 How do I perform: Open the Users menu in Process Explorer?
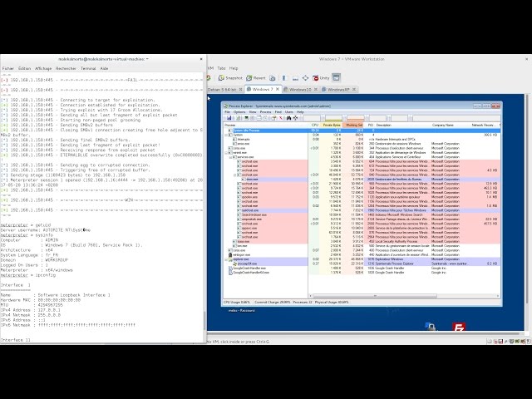[289, 111]
